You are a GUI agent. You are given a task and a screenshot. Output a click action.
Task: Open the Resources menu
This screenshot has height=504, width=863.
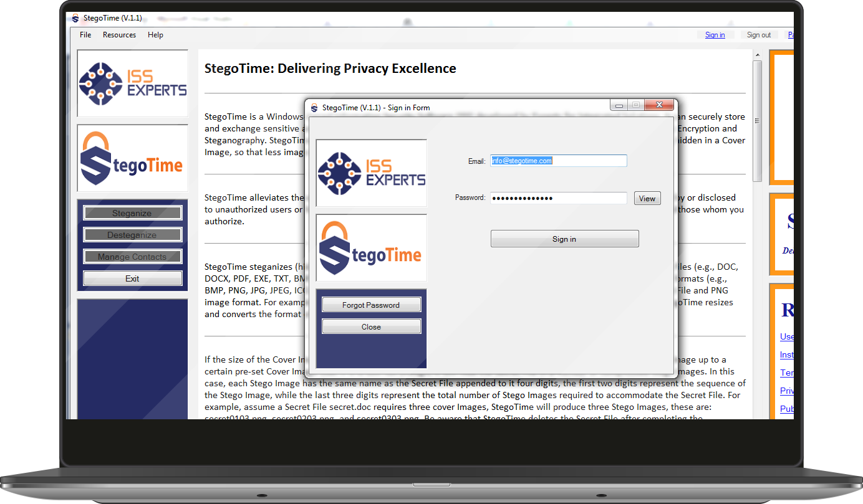point(119,35)
